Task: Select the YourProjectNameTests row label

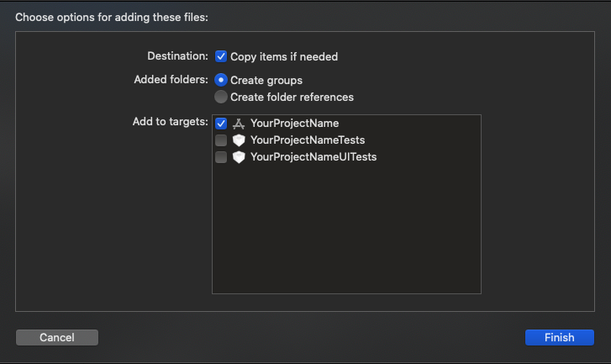Action: pos(307,140)
